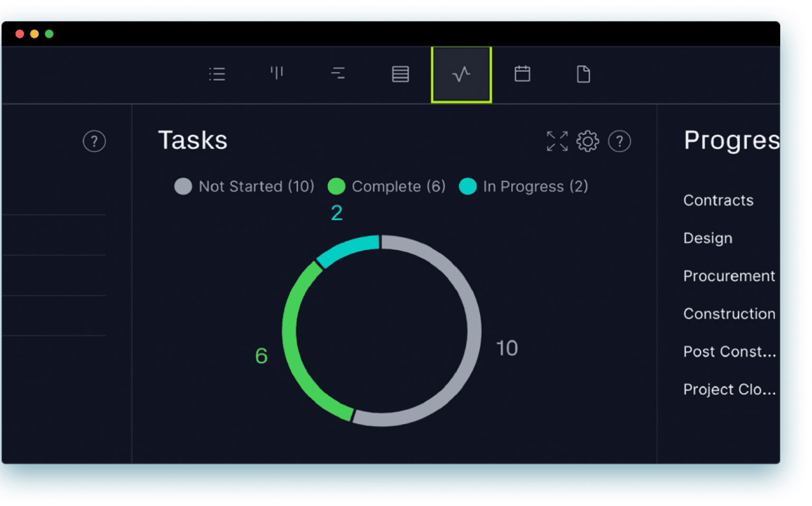Open the calendar view icon
Viewport: 812px width, 506px height.
click(x=522, y=74)
